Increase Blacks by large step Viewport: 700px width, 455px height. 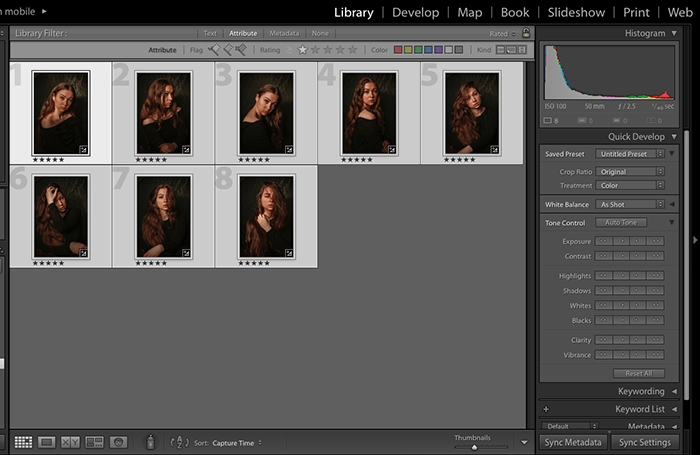656,320
